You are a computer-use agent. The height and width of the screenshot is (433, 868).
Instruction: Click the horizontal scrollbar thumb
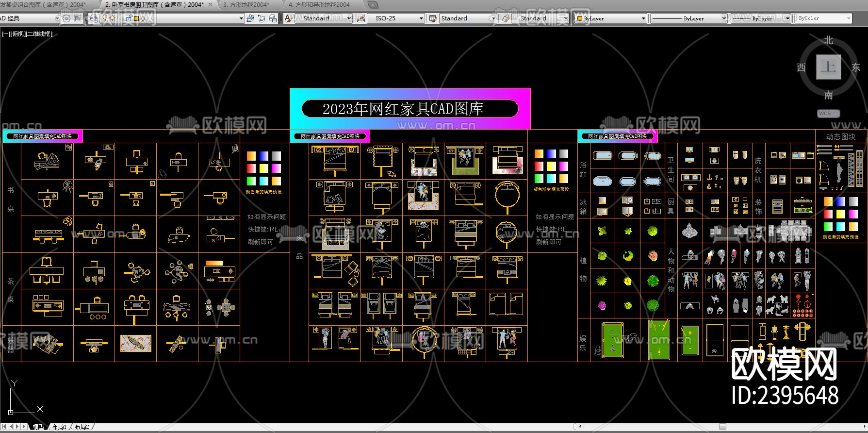pyautogui.click(x=722, y=427)
